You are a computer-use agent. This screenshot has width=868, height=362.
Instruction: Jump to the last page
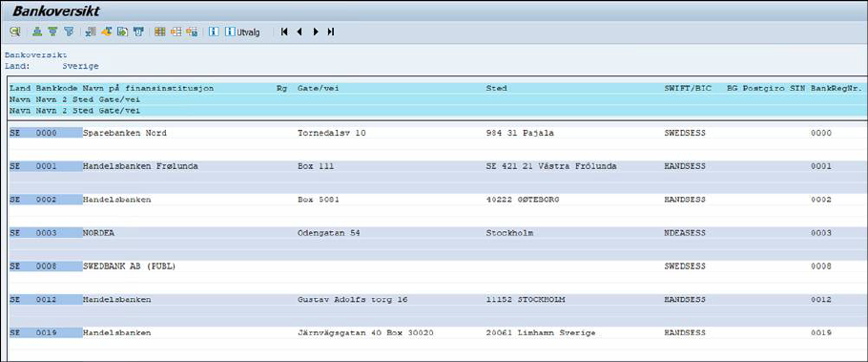330,32
